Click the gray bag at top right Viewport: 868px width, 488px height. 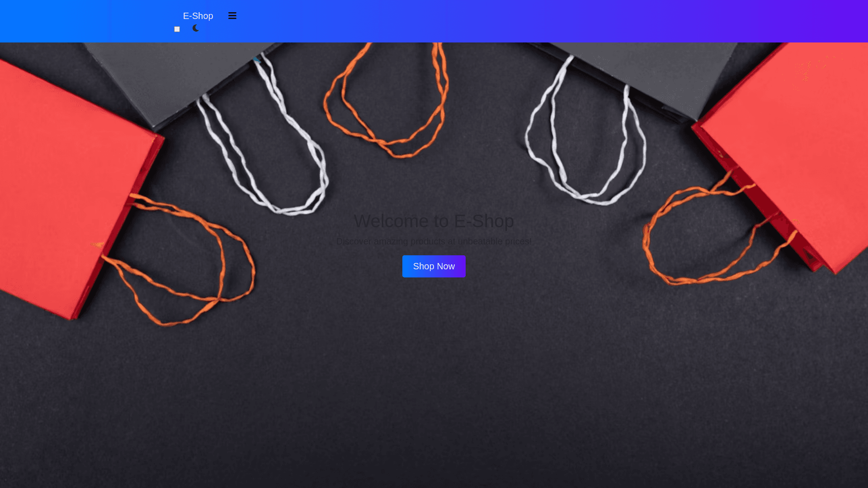point(656,68)
